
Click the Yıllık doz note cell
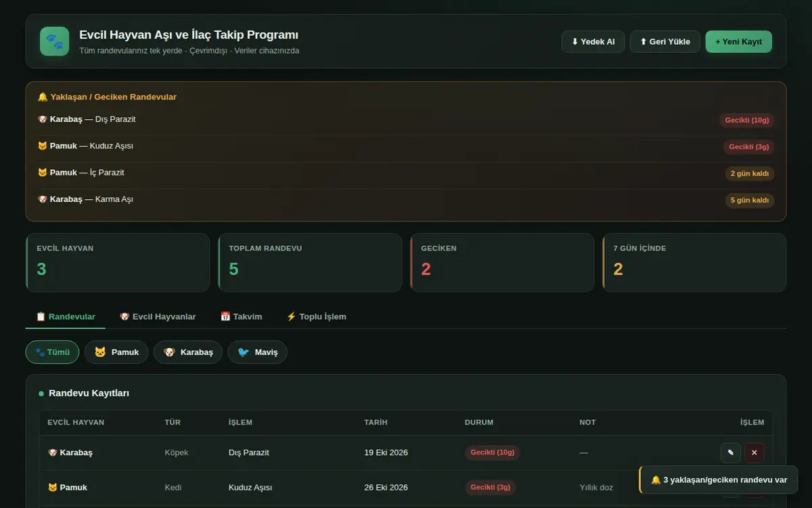596,488
